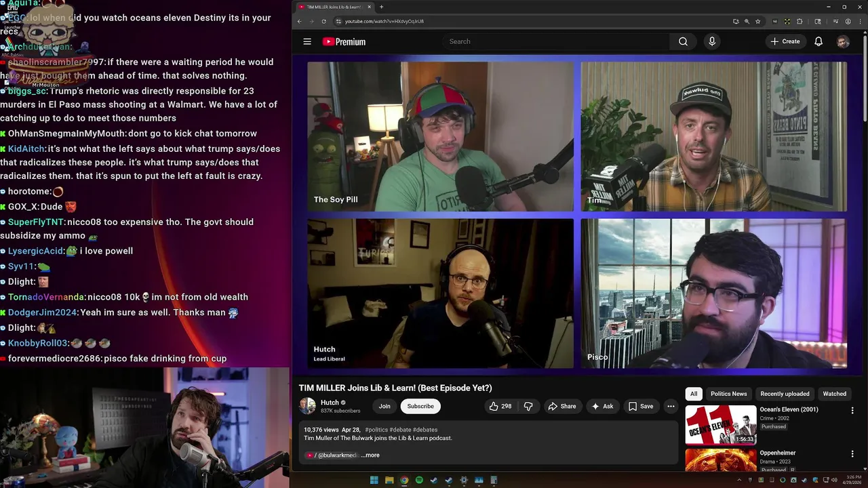Start voice search with the microphone

coord(711,41)
